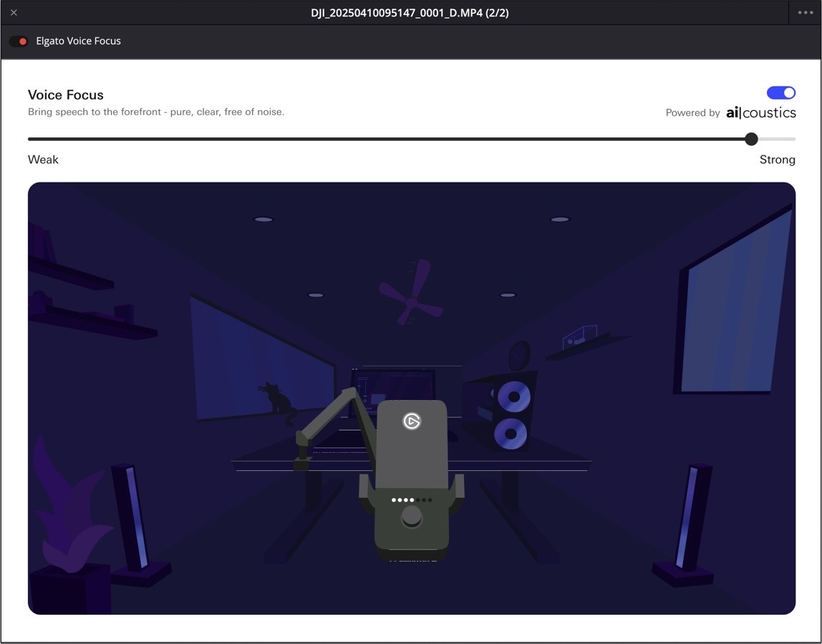
Task: Click the ceiling fan in the illustration
Action: (x=412, y=295)
